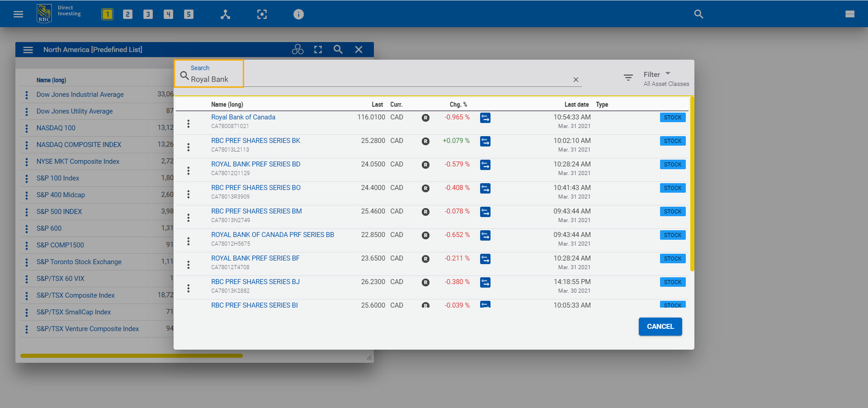The image size is (868, 408).
Task: Open the kebab menu for Dow Jones Industrial Average
Action: click(x=27, y=95)
